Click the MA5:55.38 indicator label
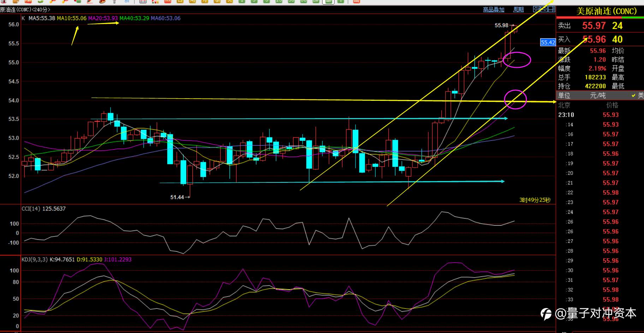Viewport: 644px width, 333px height. 42,18
